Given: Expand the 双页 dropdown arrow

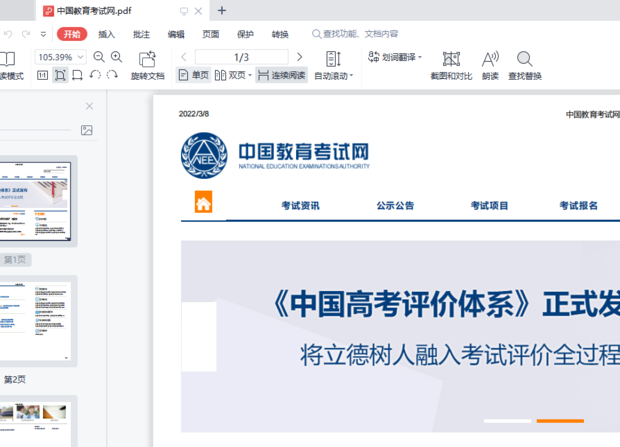Looking at the screenshot, I should (250, 75).
